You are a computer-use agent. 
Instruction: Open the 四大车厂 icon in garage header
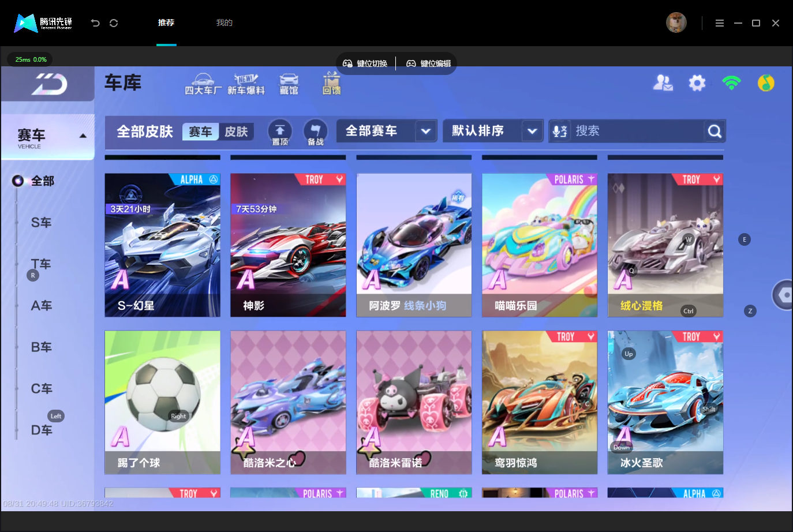(x=203, y=84)
